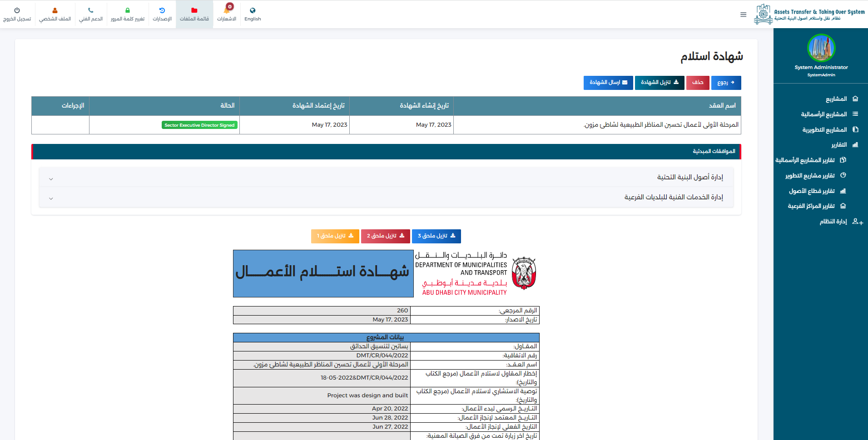Click the System Administrator avatar picture
The image size is (868, 440).
click(821, 48)
